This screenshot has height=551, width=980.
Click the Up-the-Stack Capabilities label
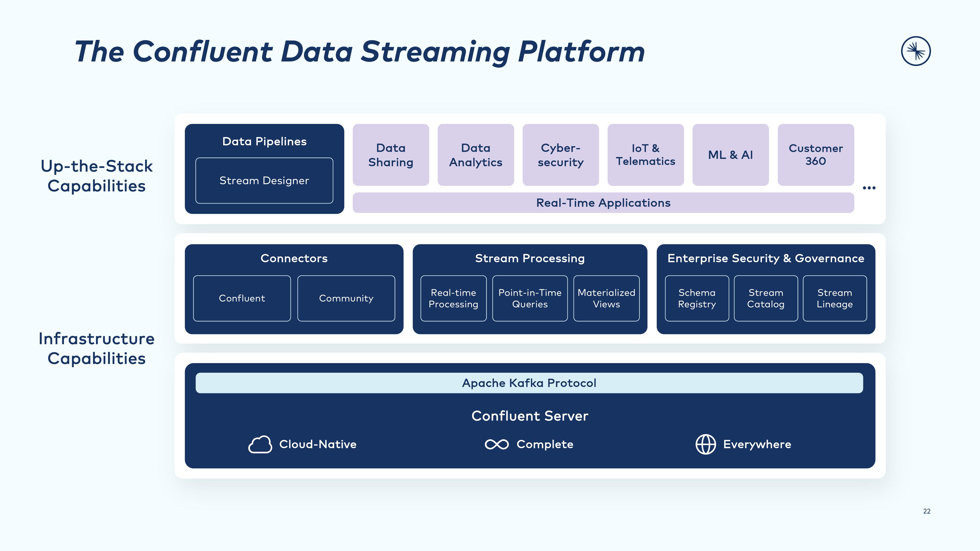pos(97,176)
